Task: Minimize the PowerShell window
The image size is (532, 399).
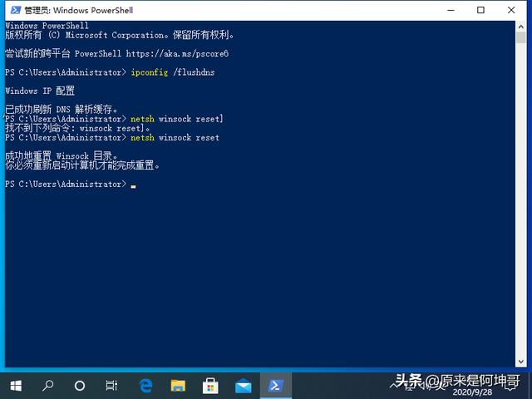Action: [451, 10]
